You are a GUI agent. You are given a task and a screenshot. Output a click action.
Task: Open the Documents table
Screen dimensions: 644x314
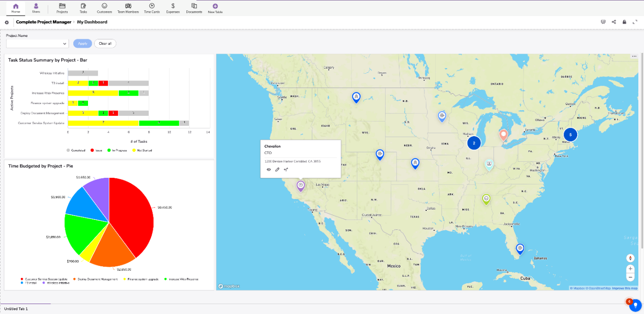(194, 8)
